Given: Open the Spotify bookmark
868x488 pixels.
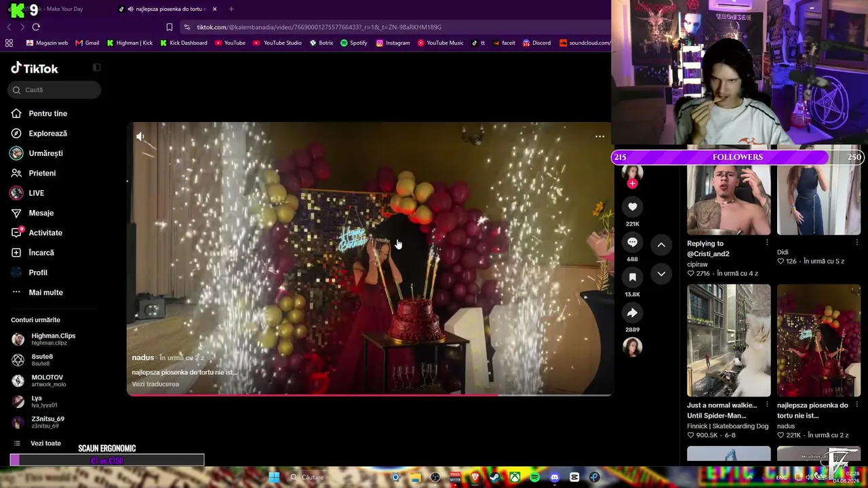Looking at the screenshot, I should coord(354,43).
